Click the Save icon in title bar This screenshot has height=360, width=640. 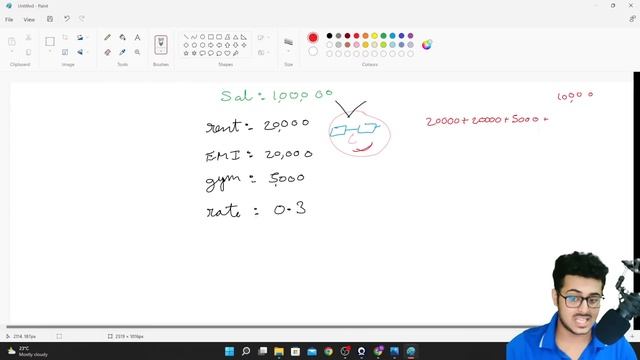tap(50, 19)
